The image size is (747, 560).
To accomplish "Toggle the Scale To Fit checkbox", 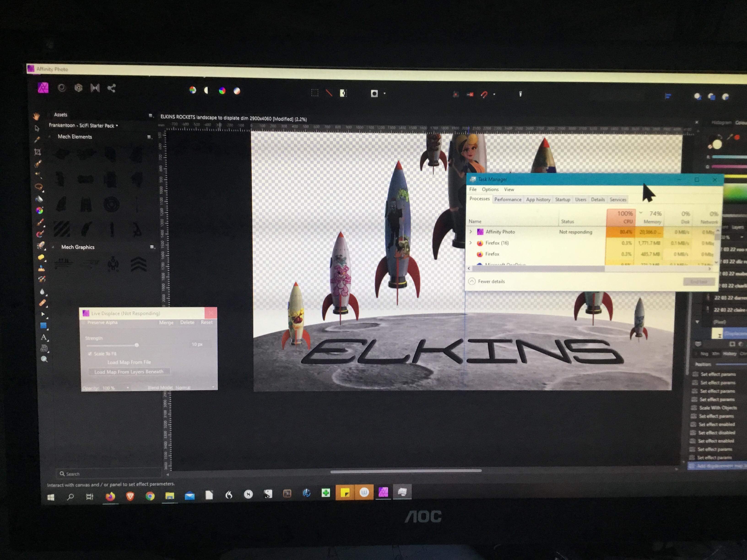I will (x=90, y=353).
